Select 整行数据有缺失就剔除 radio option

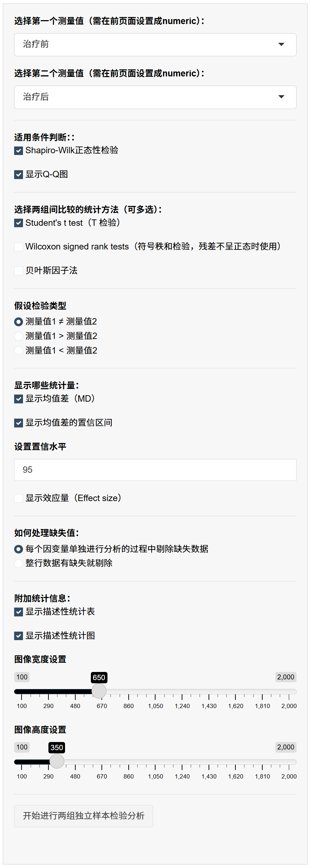(19, 563)
